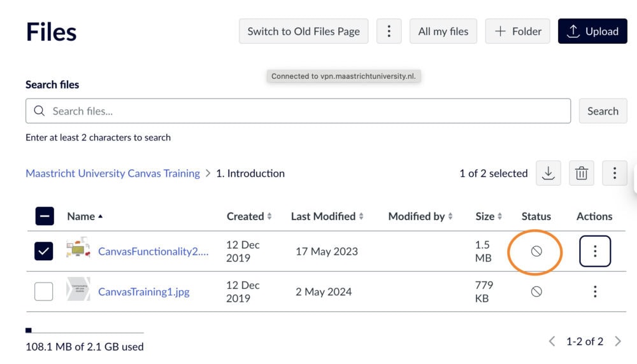Open CanvasTraining1.jpg file link
The width and height of the screenshot is (637, 364).
pos(144,291)
